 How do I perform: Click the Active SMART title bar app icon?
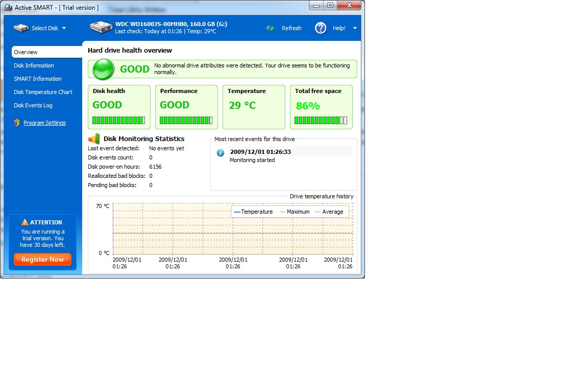pos(8,8)
